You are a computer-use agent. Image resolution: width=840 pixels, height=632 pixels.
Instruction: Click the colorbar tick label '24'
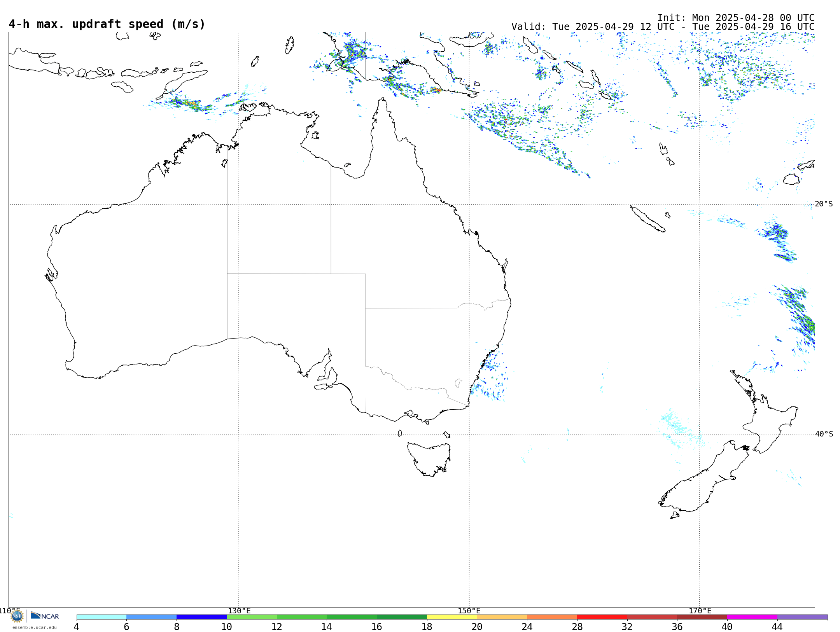[527, 627]
